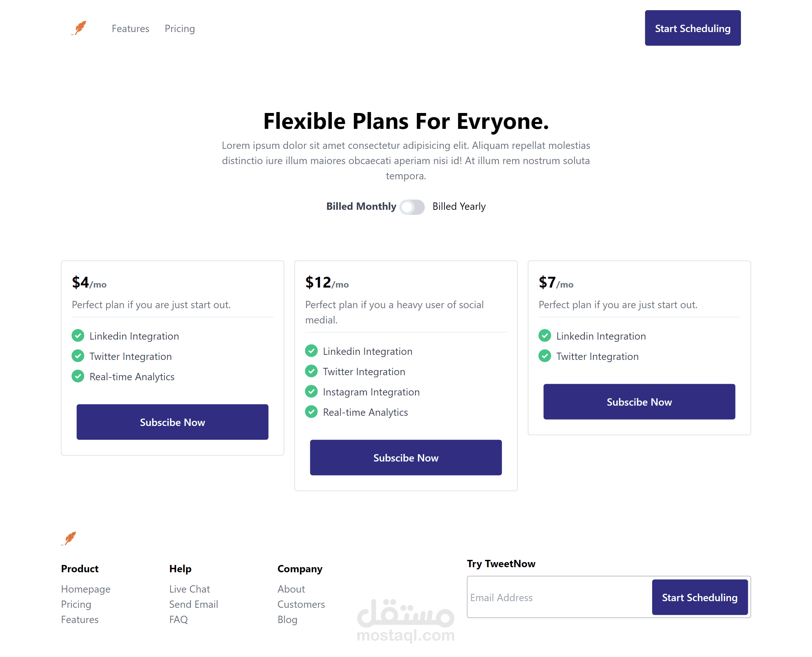Screen dimensions: 812x657
Task: Click the $7 plan Twitter Integration checkmark
Action: (x=545, y=356)
